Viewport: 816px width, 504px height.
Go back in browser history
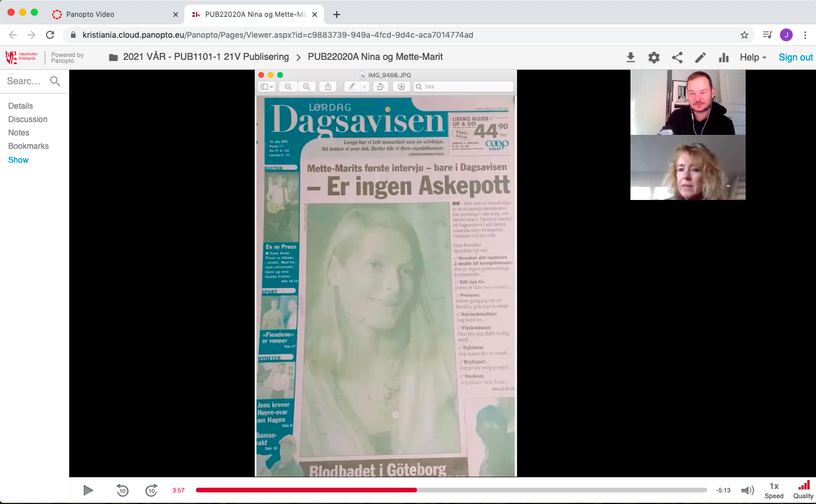point(13,35)
